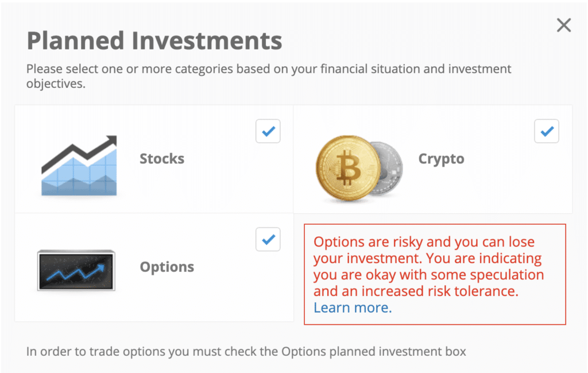Deselect the Options checkbox

(268, 239)
